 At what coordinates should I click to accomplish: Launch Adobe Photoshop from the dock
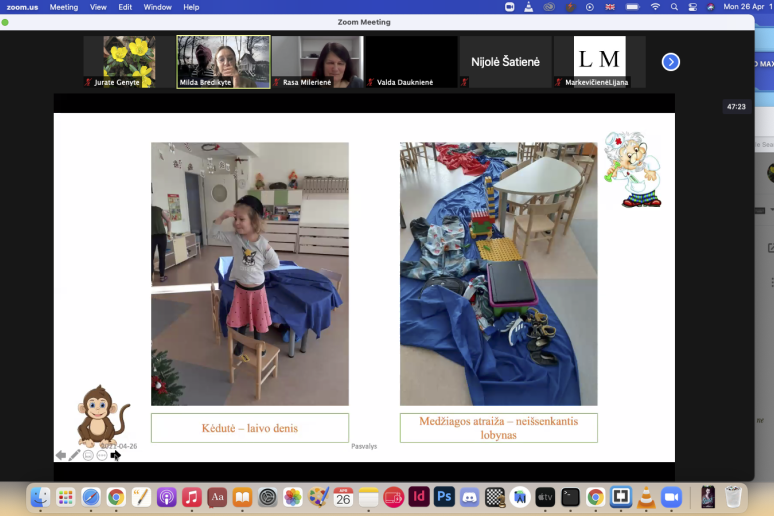pyautogui.click(x=444, y=496)
